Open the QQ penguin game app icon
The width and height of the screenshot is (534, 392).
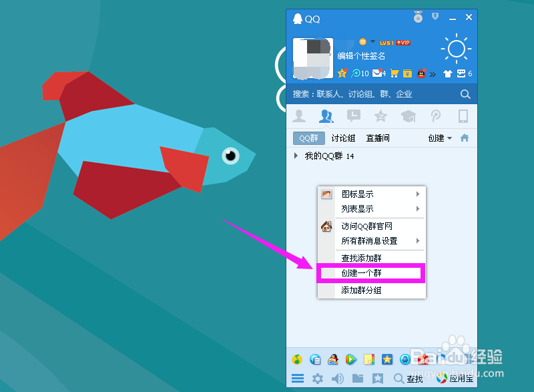pyautogui.click(x=332, y=359)
